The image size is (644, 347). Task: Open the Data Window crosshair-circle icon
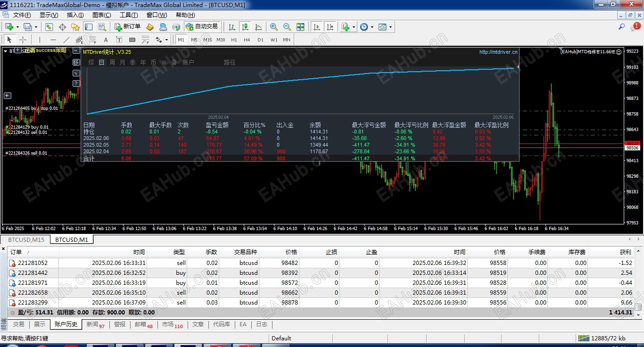tap(63, 27)
